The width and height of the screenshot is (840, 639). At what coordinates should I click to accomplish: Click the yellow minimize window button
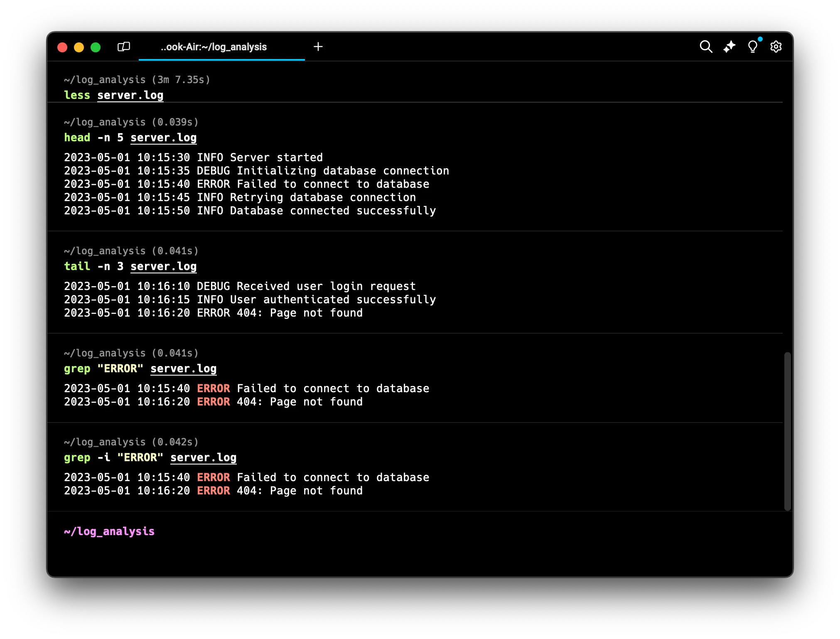point(79,47)
